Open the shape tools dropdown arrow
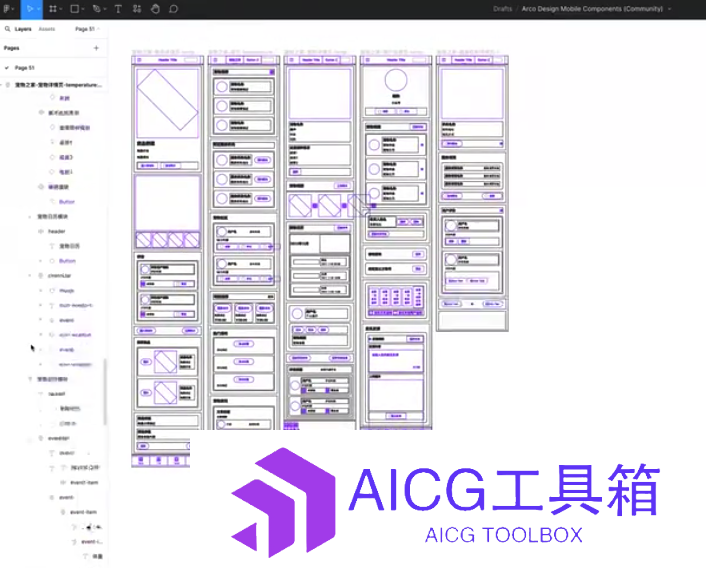The height and width of the screenshot is (568, 706). (83, 9)
